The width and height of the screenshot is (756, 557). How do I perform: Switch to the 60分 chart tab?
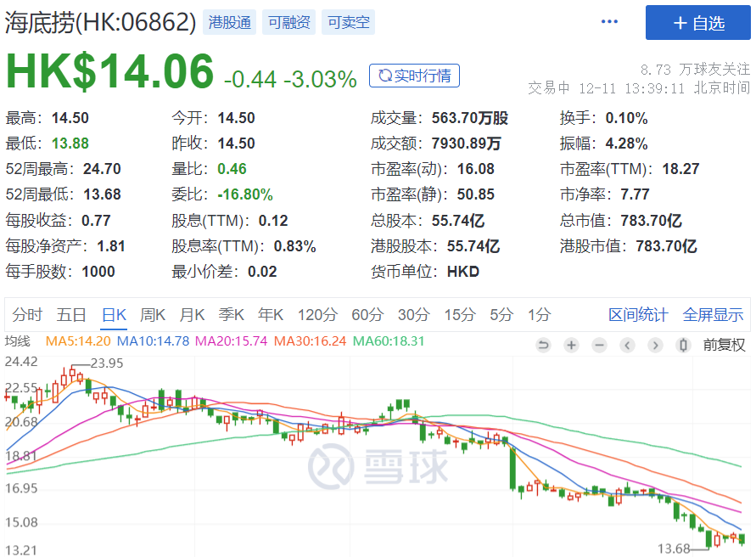[x=367, y=315]
